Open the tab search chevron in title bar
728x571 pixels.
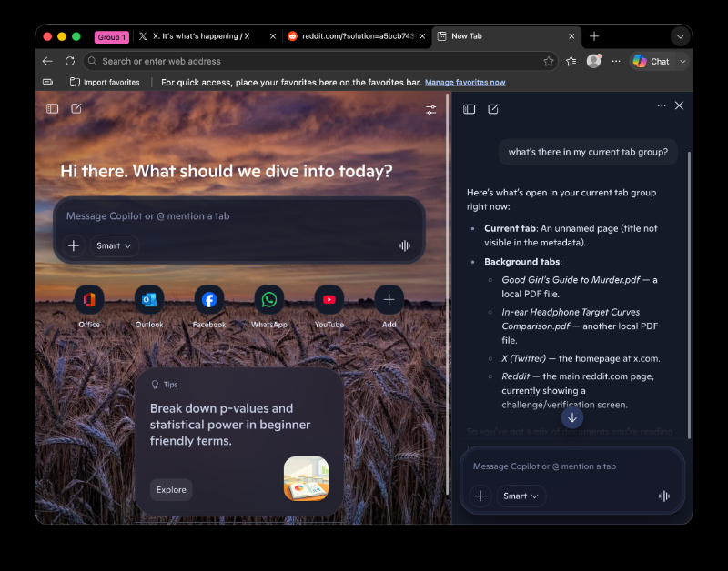(680, 36)
